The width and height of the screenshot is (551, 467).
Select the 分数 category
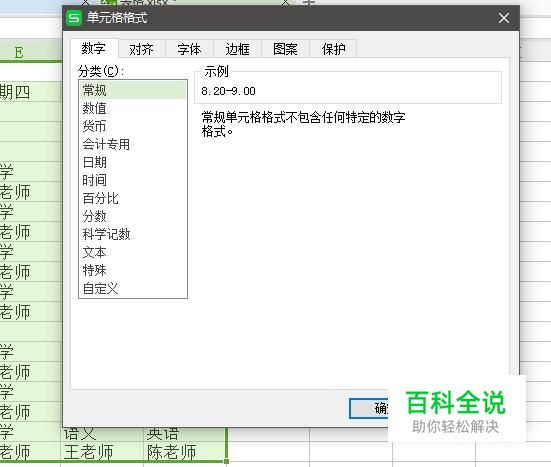(x=133, y=216)
